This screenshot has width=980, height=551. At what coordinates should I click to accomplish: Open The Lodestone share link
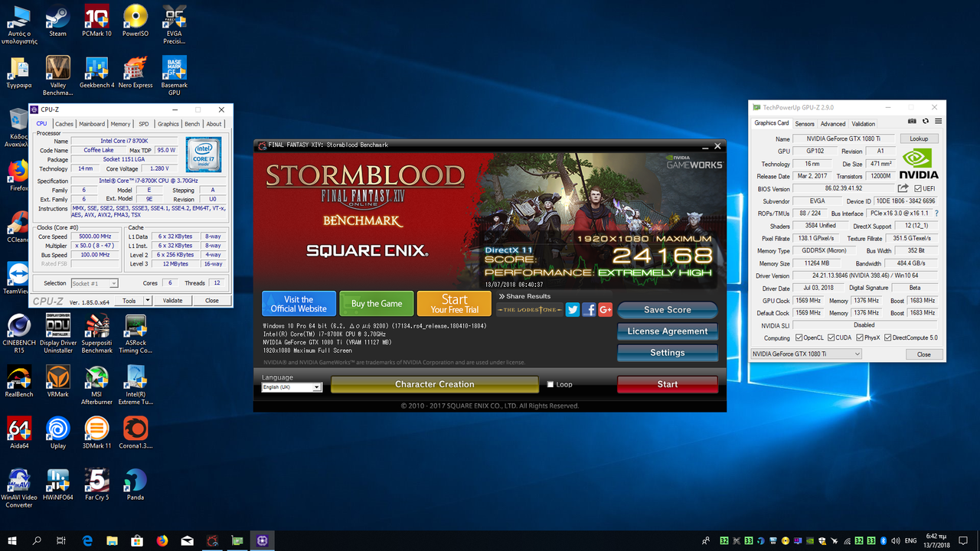529,309
